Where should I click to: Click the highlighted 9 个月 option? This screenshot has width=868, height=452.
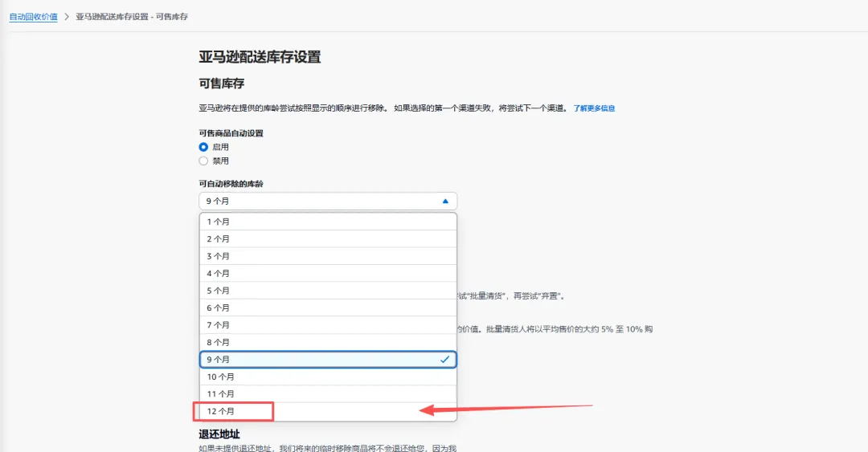click(328, 360)
